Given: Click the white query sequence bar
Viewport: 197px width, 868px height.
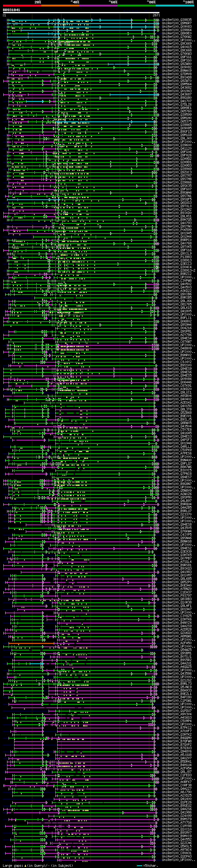Looking at the screenshot, I should coord(81,12).
